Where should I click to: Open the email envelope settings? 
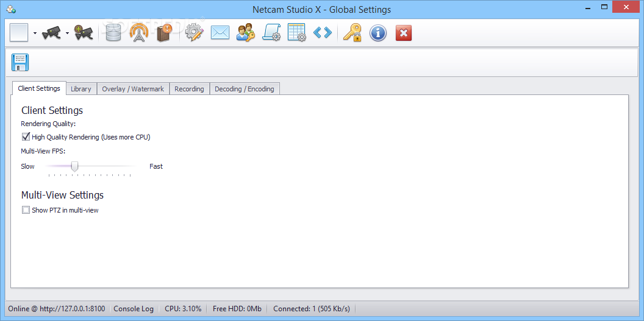click(220, 32)
